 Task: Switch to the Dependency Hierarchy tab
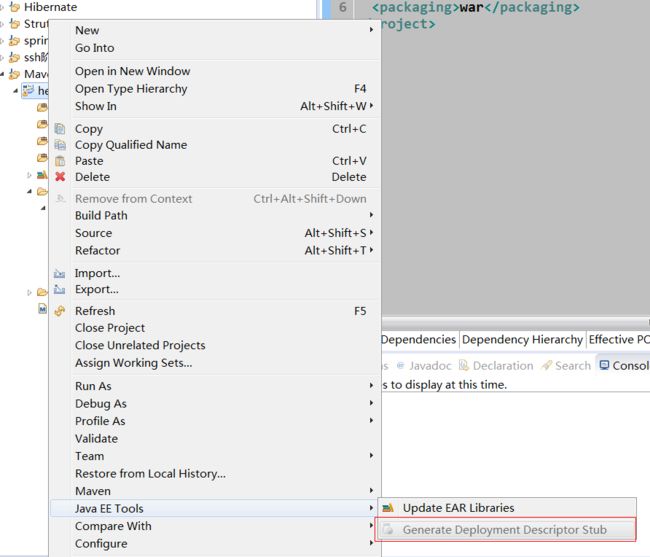tap(522, 339)
